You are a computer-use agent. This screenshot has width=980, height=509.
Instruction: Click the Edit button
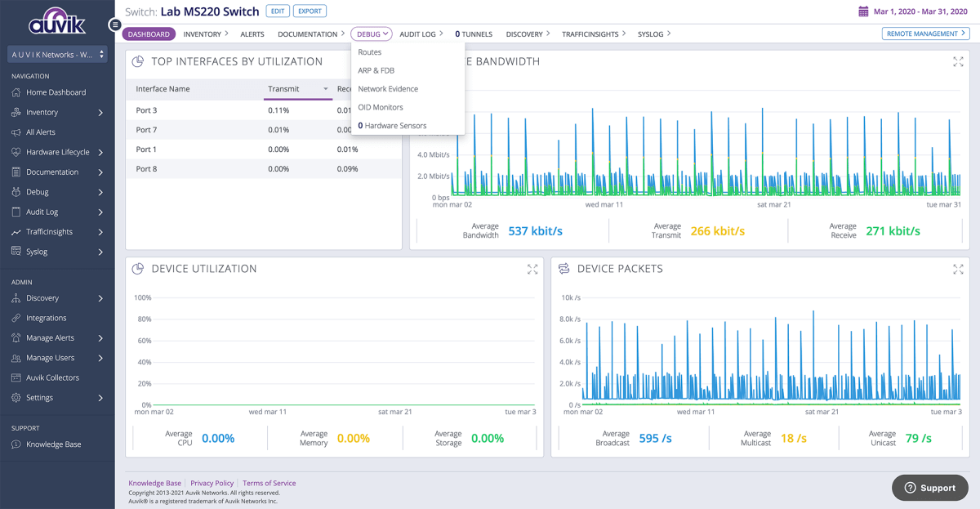tap(278, 11)
